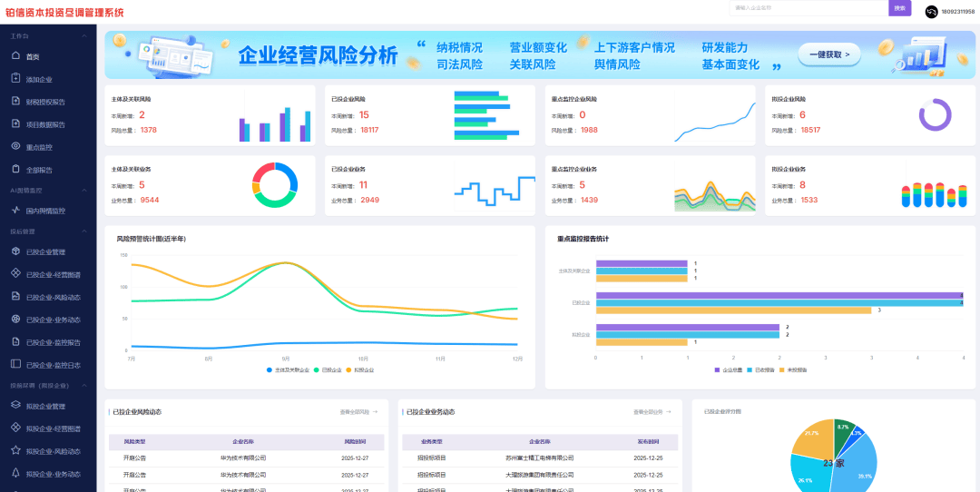
Task: Click the 添加企业 clipboard-plus icon
Action: pos(15,79)
